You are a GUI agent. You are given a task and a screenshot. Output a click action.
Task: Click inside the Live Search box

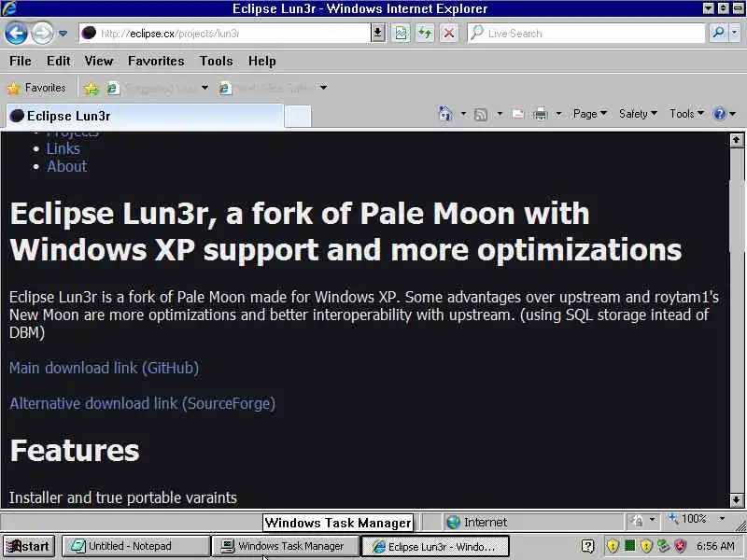pos(586,34)
